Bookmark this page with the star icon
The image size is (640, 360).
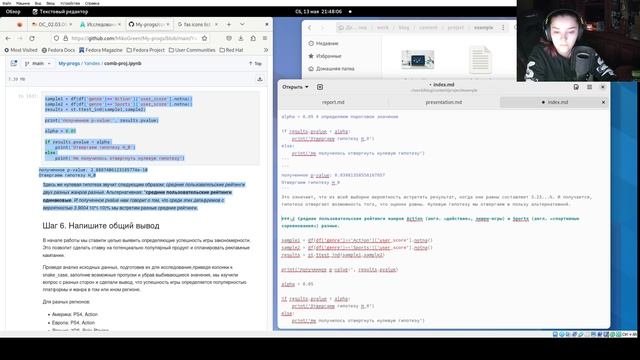[204, 38]
